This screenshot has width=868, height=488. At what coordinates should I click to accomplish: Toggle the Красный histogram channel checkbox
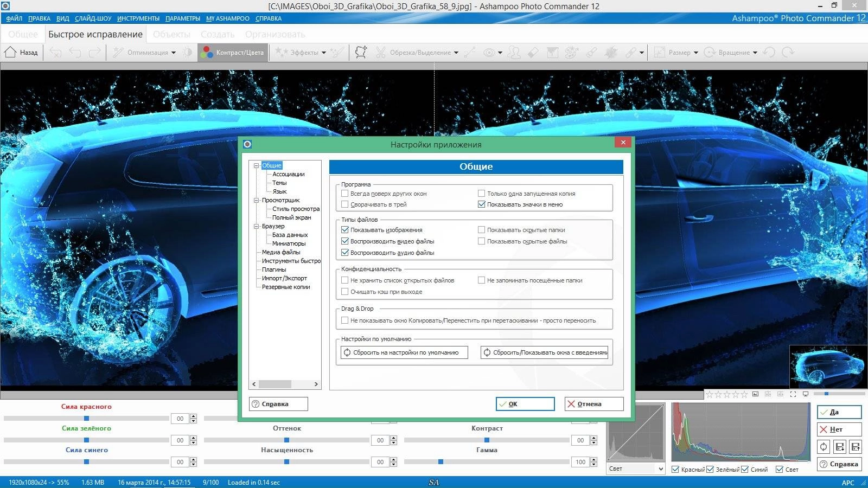tap(675, 470)
